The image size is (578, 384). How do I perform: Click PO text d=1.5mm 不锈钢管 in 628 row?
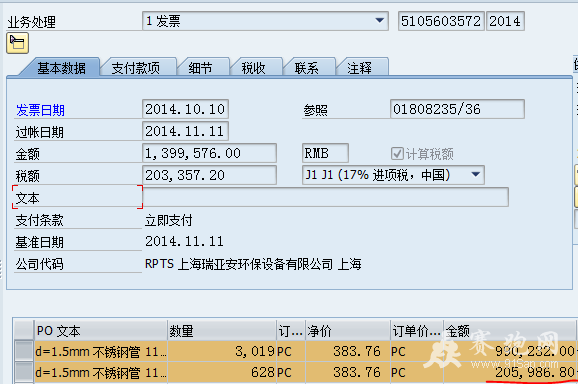point(100,372)
